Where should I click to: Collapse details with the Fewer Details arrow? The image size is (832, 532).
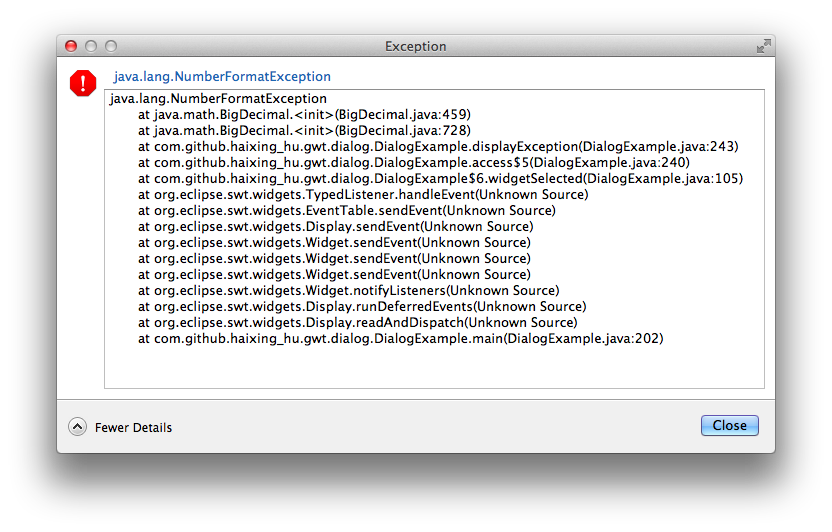pos(77,426)
